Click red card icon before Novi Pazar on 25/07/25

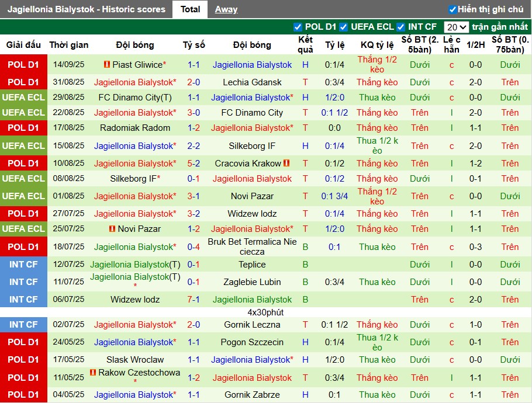112,229
